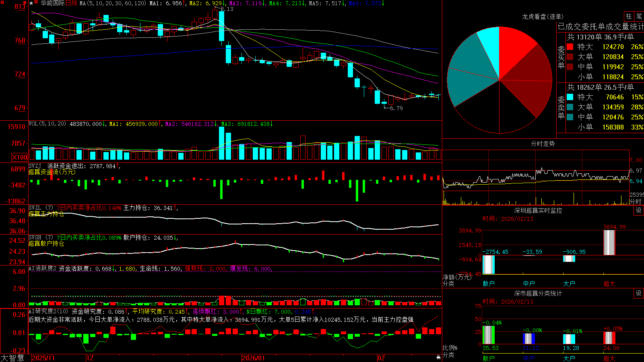Switch to 柱 bar view
This screenshot has width=644, height=362.
pos(629,16)
